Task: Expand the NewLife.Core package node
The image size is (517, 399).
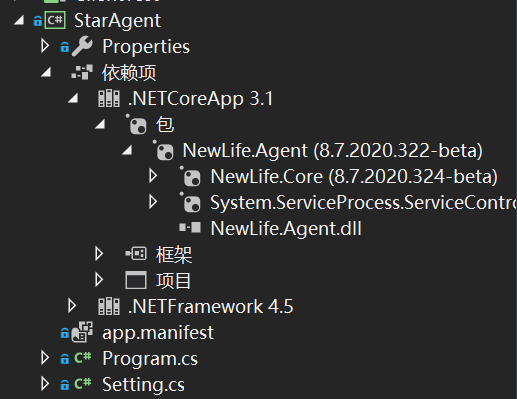Action: (x=153, y=176)
